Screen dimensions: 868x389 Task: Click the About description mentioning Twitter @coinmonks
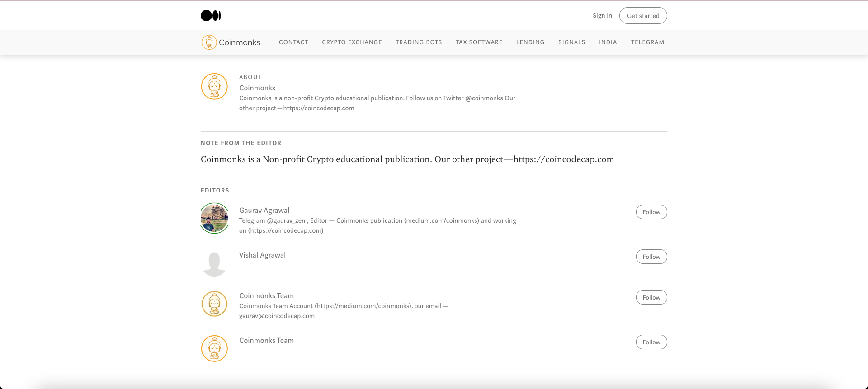[x=377, y=103]
